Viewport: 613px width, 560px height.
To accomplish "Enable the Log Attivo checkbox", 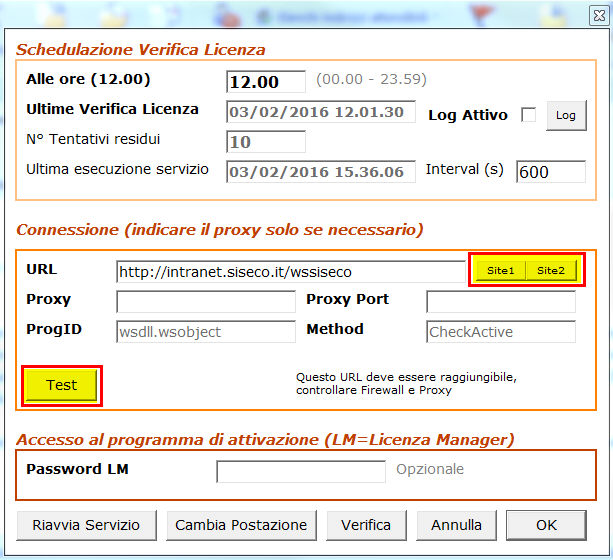I will [528, 115].
